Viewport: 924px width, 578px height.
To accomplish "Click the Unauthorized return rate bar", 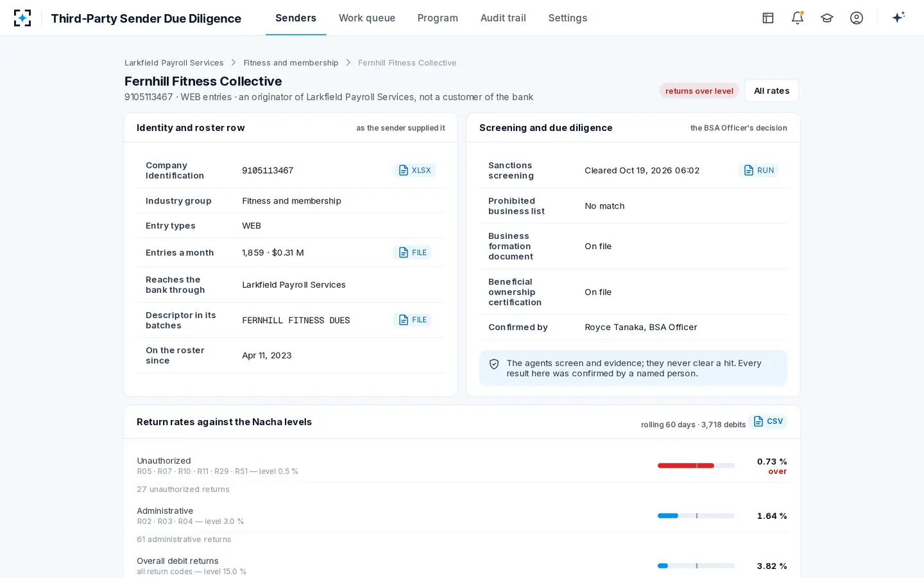I will pos(696,466).
